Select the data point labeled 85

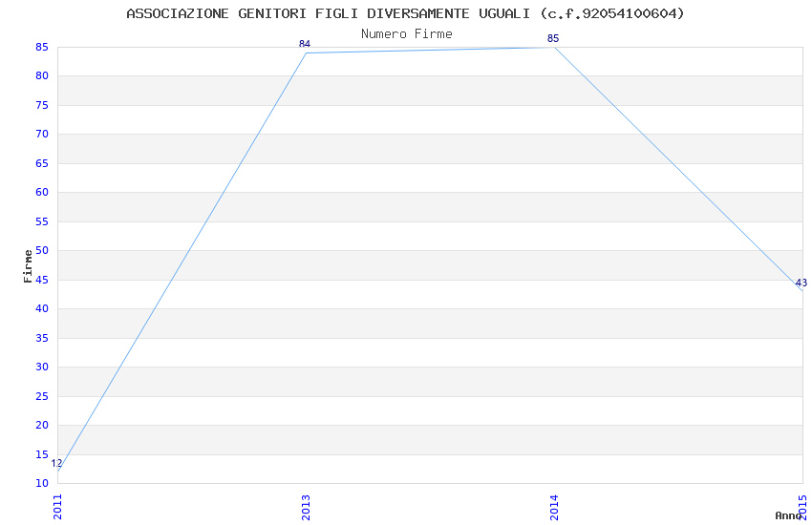coord(554,47)
